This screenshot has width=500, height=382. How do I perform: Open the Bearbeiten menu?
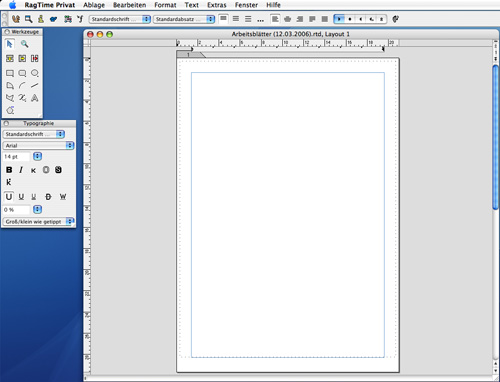[129, 5]
